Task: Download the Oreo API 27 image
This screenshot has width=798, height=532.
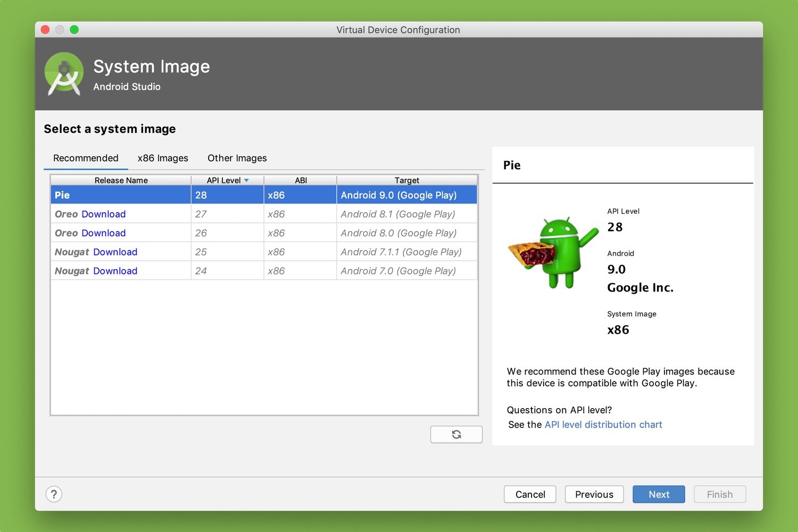Action: (x=104, y=214)
